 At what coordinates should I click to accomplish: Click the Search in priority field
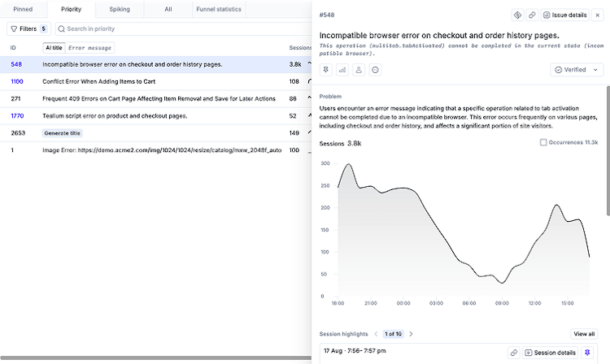click(x=171, y=28)
